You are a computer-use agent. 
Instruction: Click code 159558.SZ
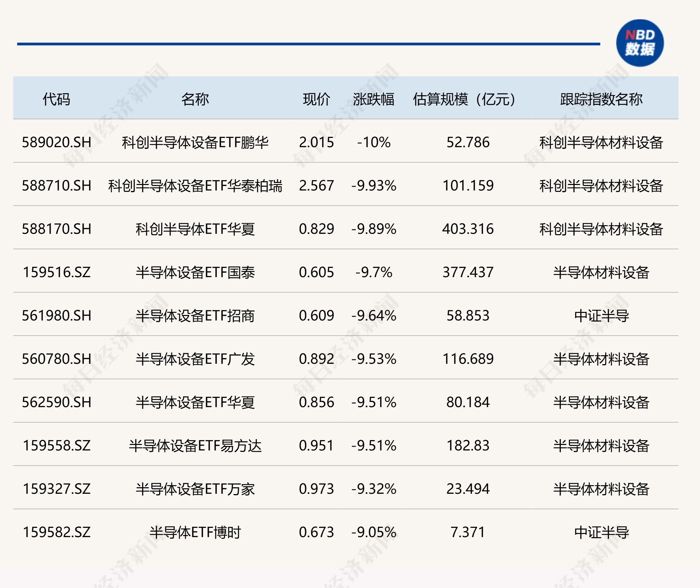tap(57, 446)
